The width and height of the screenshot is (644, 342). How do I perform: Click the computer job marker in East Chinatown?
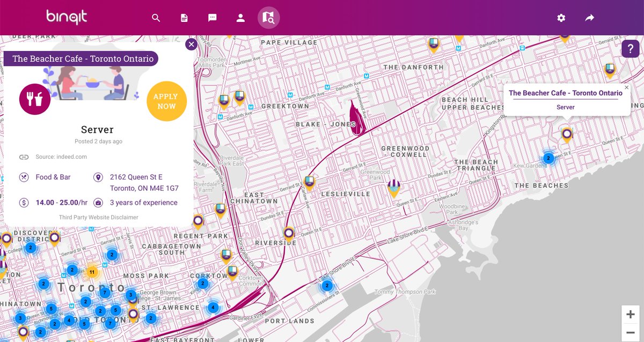(219, 210)
